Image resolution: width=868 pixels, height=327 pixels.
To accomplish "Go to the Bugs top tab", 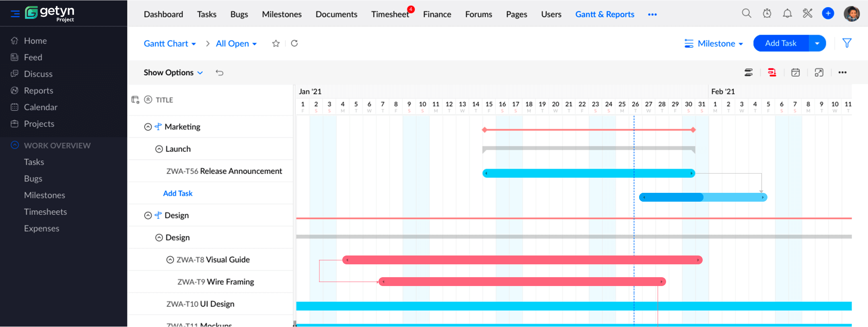I will pyautogui.click(x=239, y=14).
